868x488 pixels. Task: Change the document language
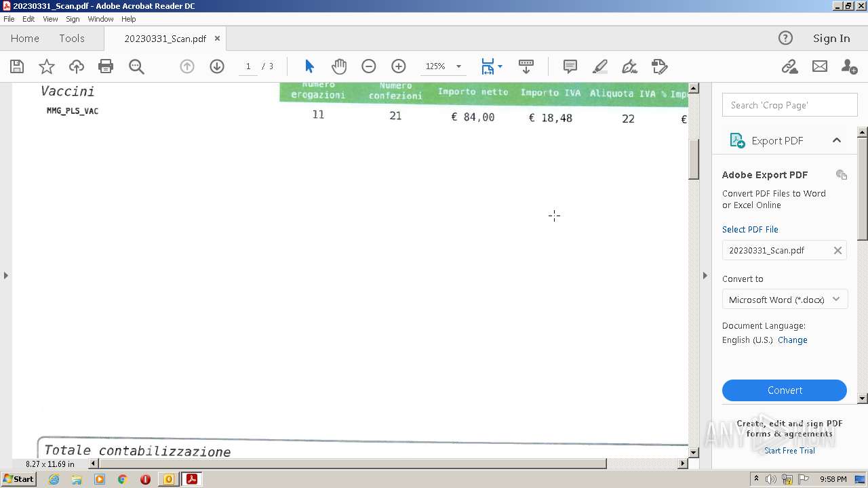coord(792,340)
